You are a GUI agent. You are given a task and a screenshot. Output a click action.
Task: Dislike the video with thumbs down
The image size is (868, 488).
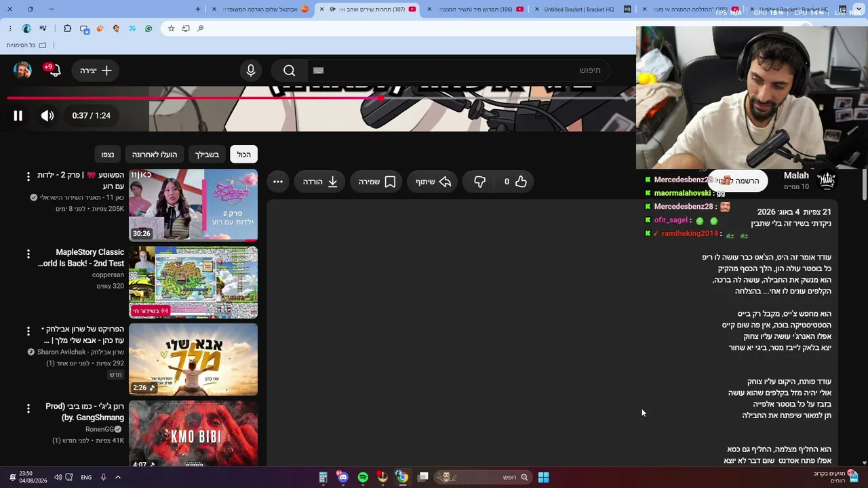tap(479, 182)
